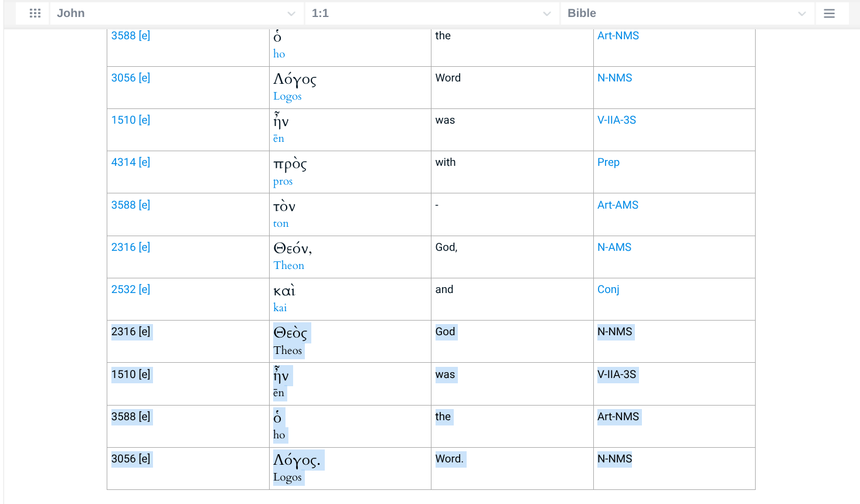Open the apps grid icon
The height and width of the screenshot is (504, 860).
[x=35, y=13]
